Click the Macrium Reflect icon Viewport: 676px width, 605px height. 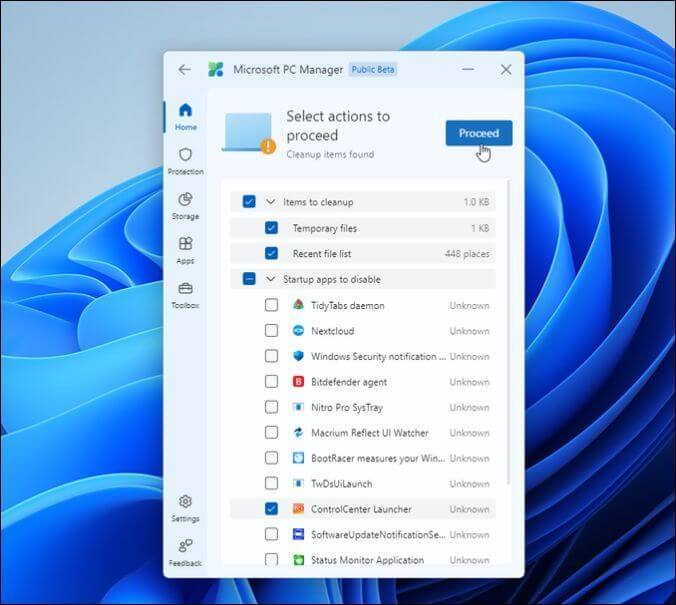(x=298, y=432)
